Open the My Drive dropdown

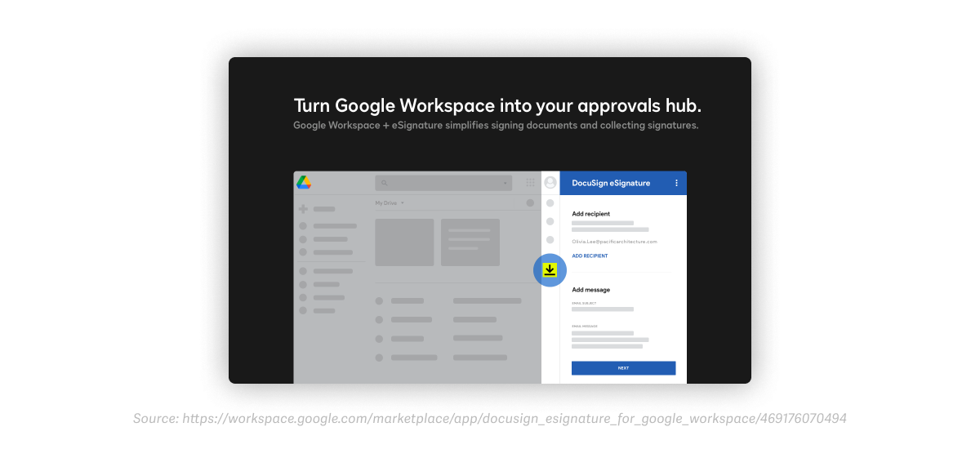390,202
